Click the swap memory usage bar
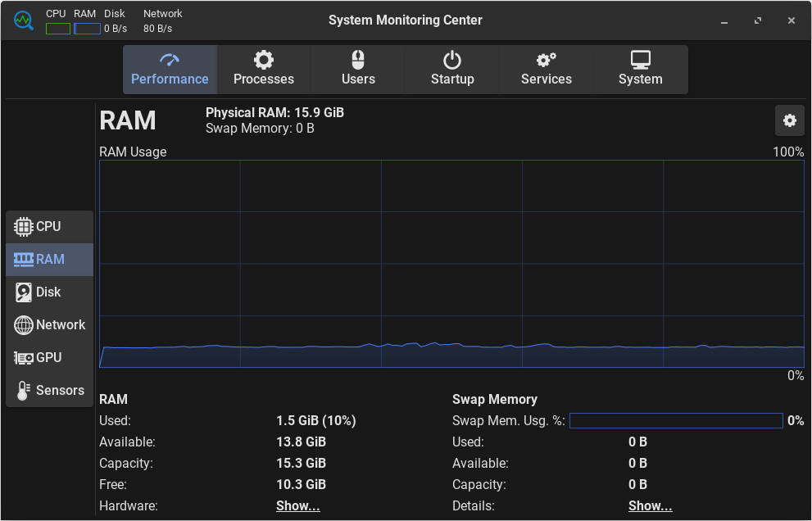812x521 pixels. point(675,421)
